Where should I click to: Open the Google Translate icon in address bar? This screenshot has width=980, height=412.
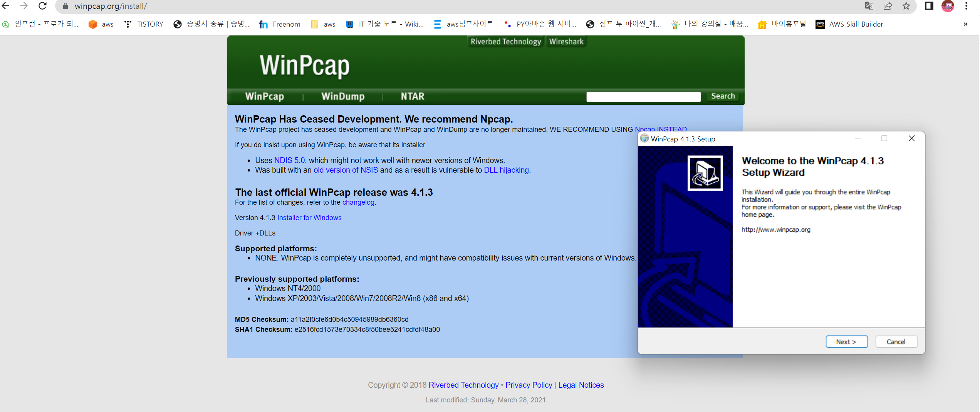869,6
